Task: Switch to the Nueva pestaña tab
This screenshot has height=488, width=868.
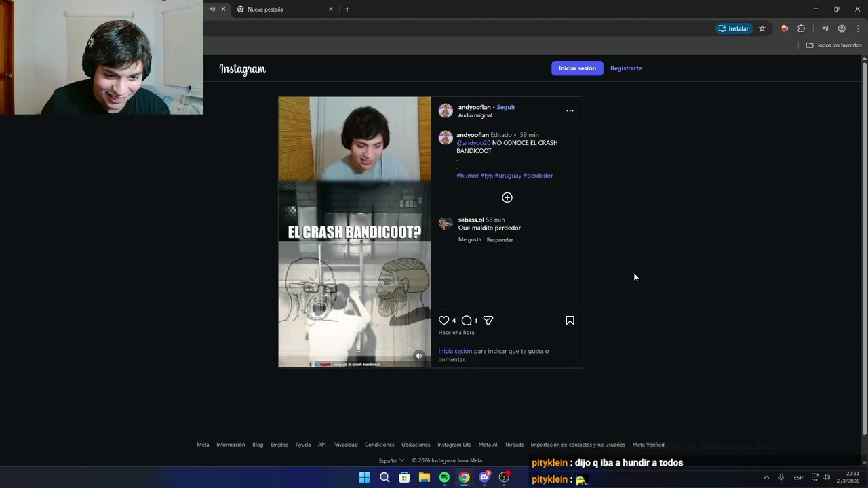Action: coord(285,9)
